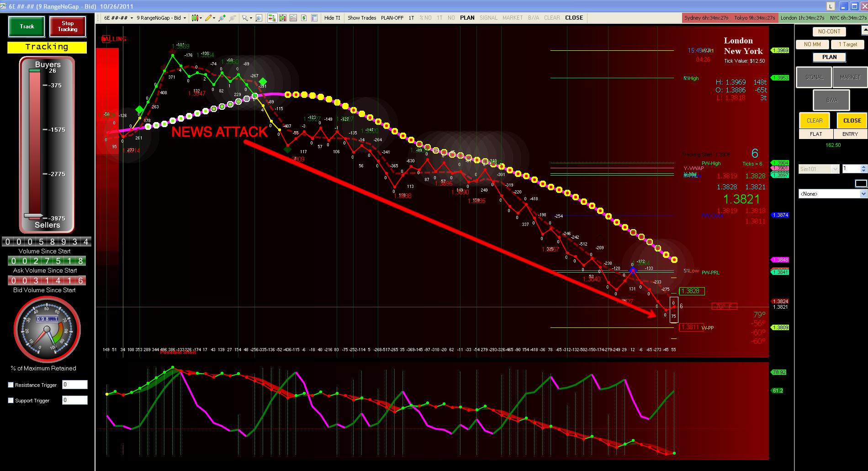Image resolution: width=868 pixels, height=471 pixels.
Task: Click the red Stop Tracking button
Action: pos(68,27)
